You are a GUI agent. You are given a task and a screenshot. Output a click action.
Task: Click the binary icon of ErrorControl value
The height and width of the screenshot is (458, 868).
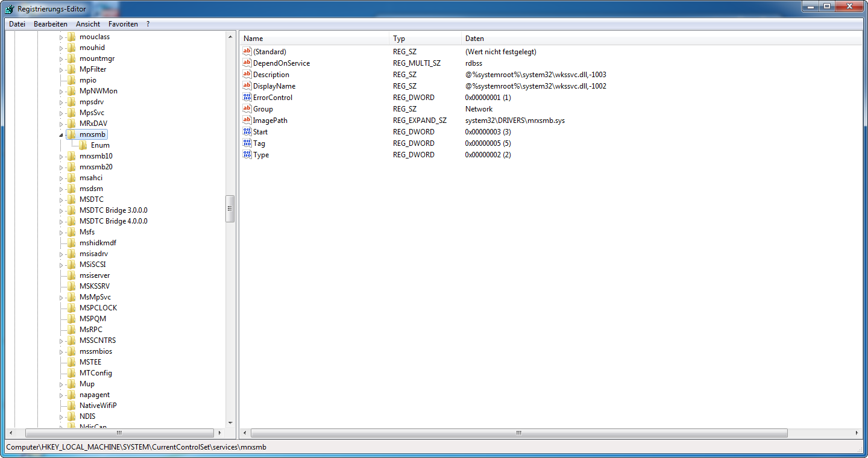247,97
